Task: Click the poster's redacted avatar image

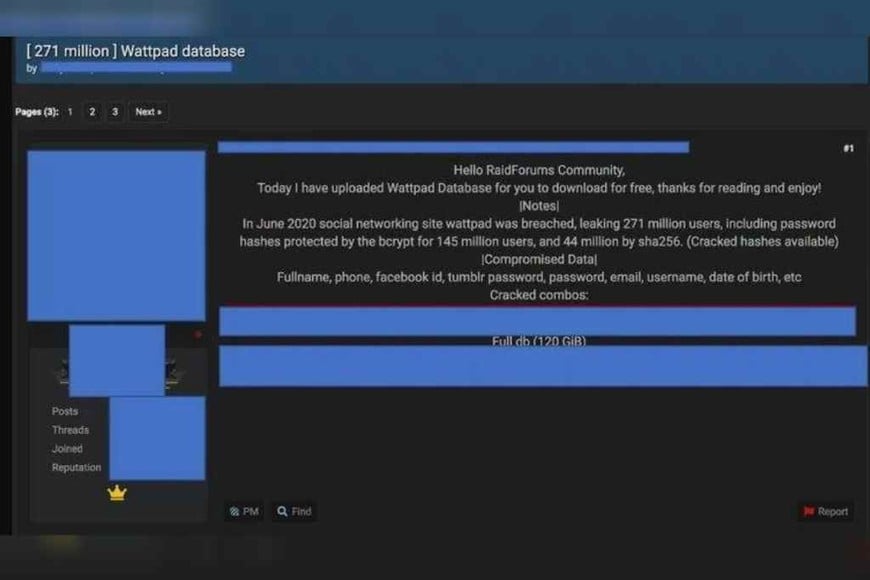Action: tap(116, 235)
